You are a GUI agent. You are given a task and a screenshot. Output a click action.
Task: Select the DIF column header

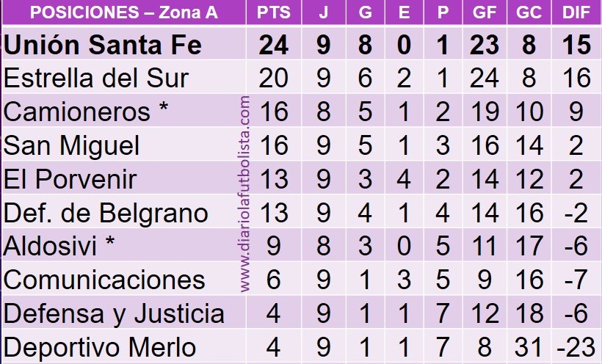coord(576,12)
